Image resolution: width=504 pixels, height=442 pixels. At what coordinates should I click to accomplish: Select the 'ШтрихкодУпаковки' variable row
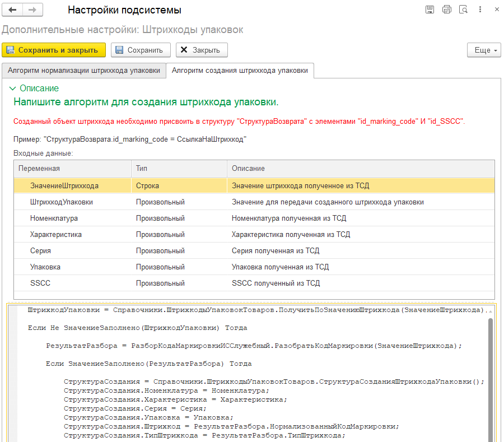tap(254, 202)
